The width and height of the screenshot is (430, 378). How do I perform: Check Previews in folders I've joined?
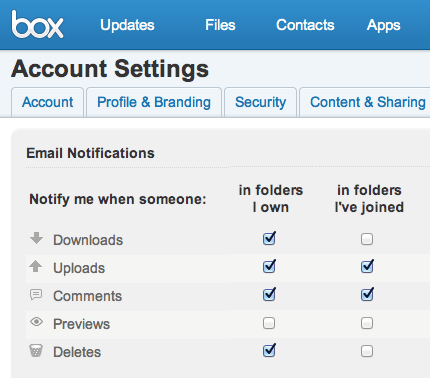367,323
